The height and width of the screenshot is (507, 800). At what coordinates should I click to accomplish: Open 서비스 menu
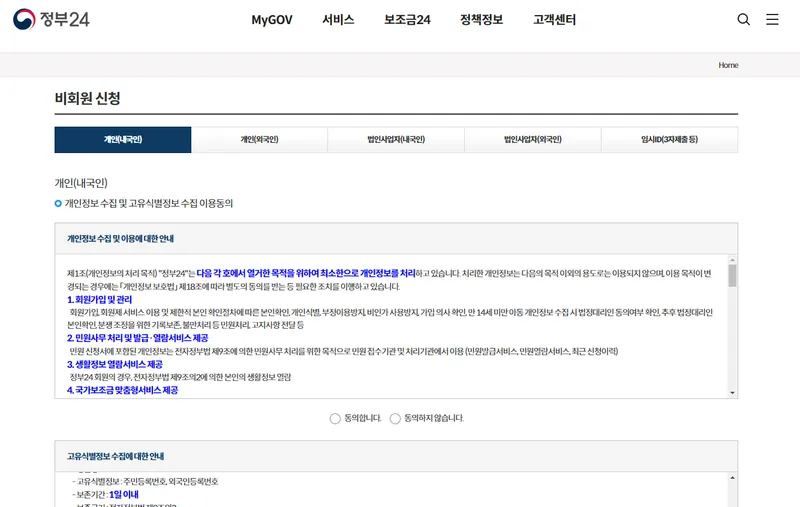338,20
